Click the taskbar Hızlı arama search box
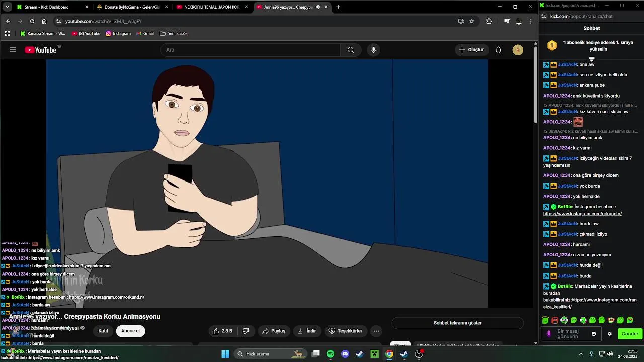644x362 pixels. (270, 354)
